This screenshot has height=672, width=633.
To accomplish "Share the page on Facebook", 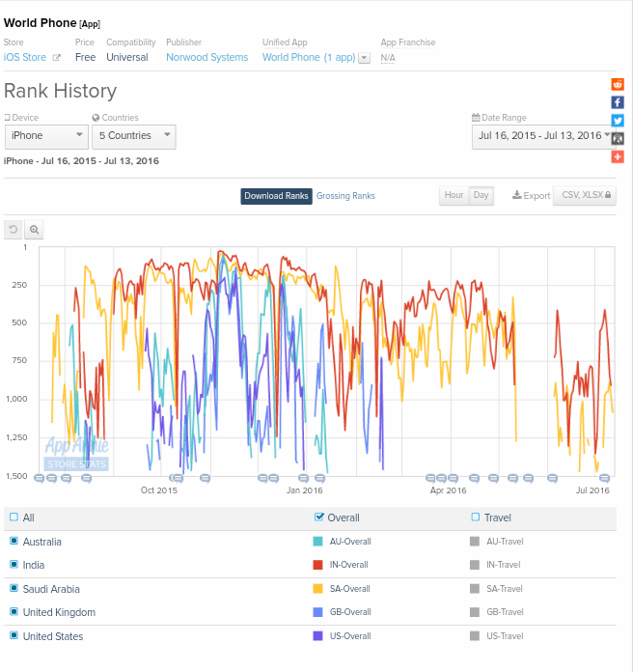I will click(618, 102).
